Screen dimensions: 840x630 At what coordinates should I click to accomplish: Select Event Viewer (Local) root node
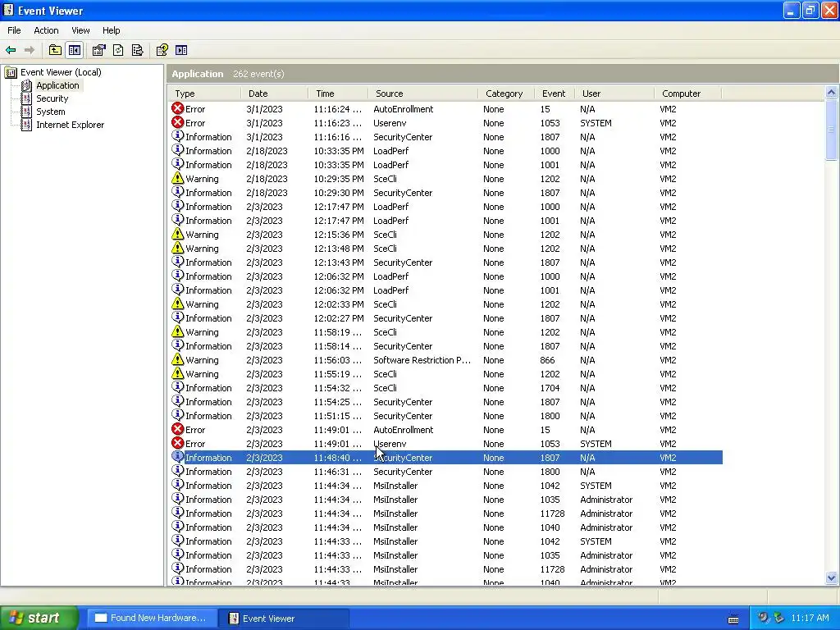coord(61,72)
